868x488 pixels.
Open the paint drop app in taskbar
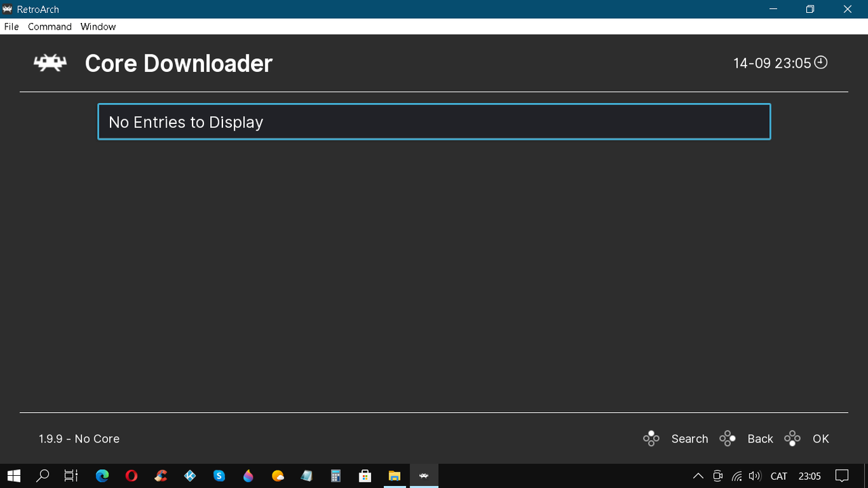248,476
